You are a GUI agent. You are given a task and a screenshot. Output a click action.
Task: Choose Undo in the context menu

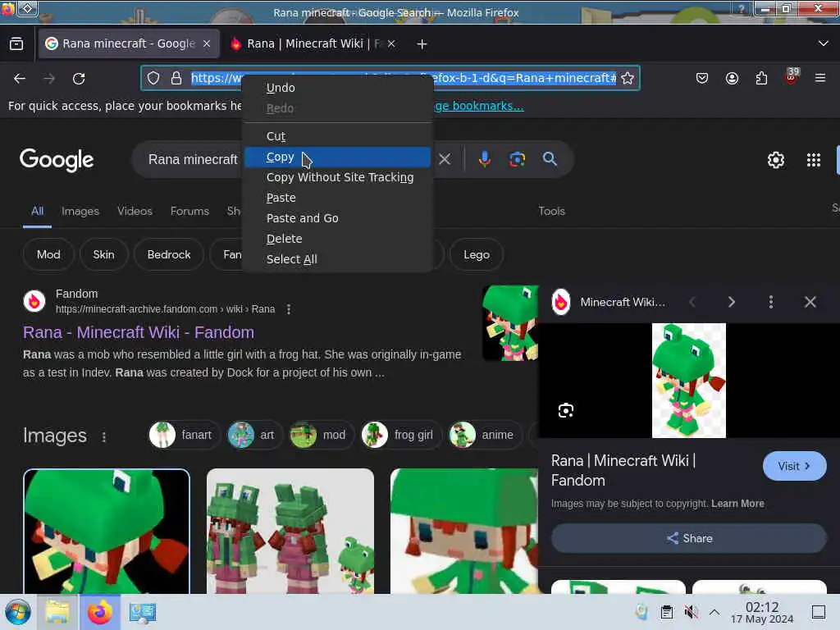pyautogui.click(x=337, y=88)
